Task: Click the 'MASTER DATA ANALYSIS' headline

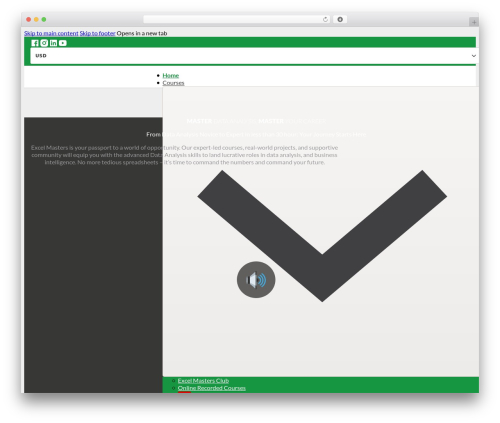Action: 256,121
